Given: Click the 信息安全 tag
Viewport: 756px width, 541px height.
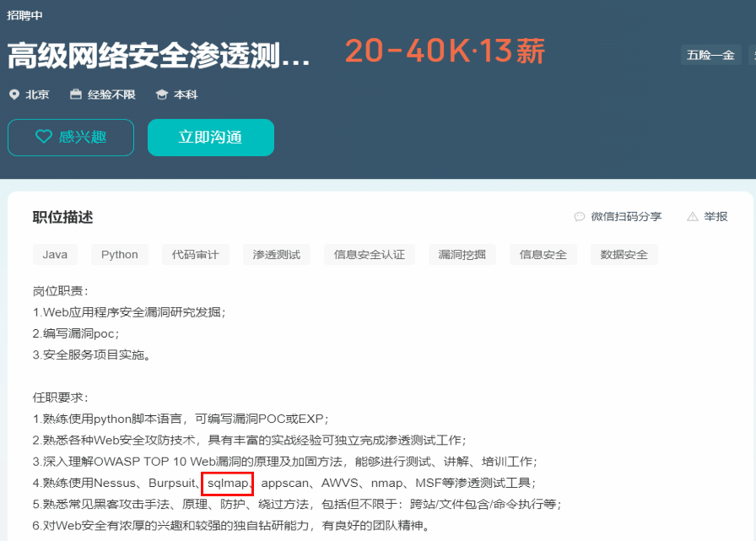Looking at the screenshot, I should (x=543, y=255).
